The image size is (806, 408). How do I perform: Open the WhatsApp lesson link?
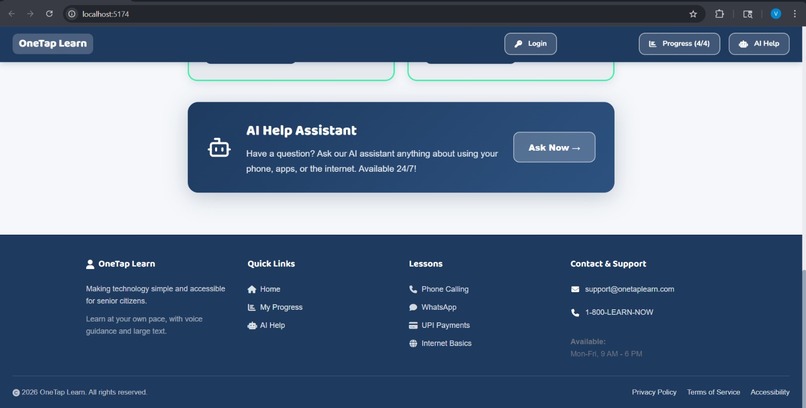pos(433,307)
